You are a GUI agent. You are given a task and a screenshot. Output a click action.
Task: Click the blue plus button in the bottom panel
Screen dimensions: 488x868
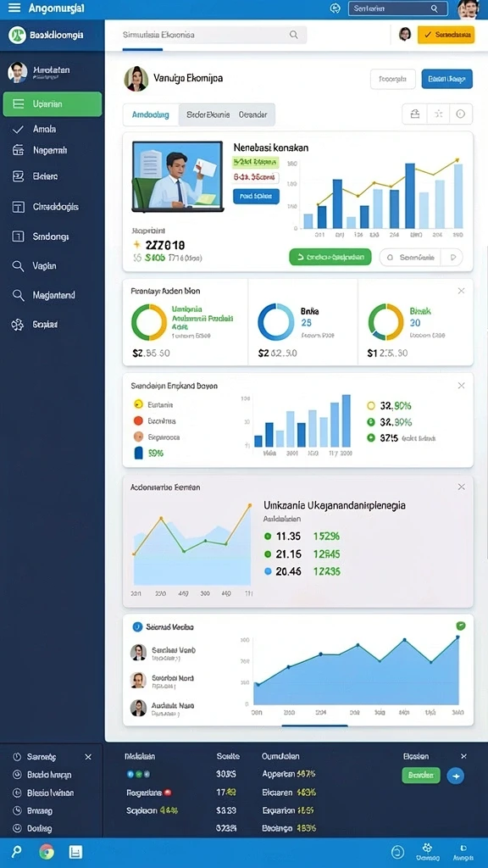coord(455,776)
